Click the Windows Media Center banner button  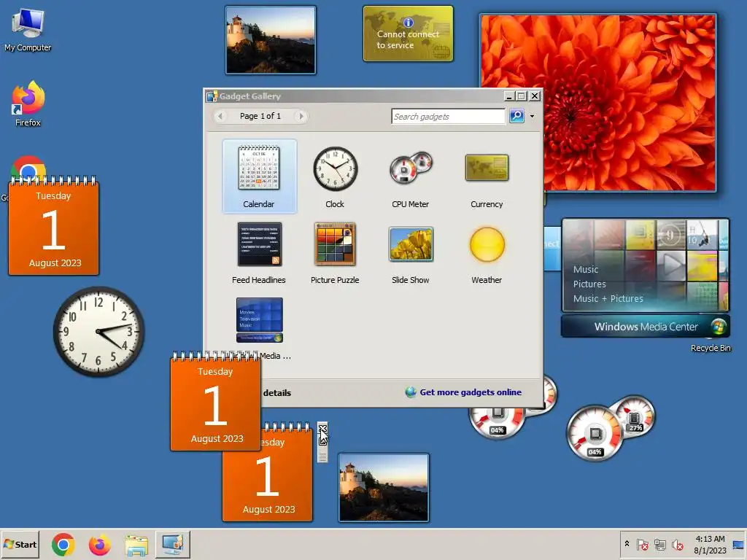[x=646, y=327]
